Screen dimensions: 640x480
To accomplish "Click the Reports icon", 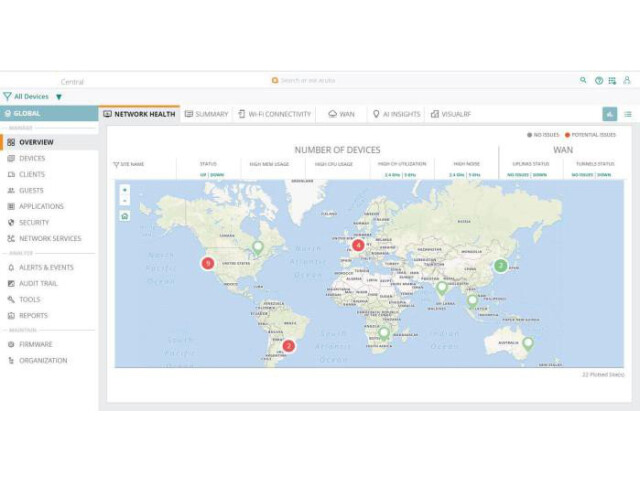I will point(11,316).
